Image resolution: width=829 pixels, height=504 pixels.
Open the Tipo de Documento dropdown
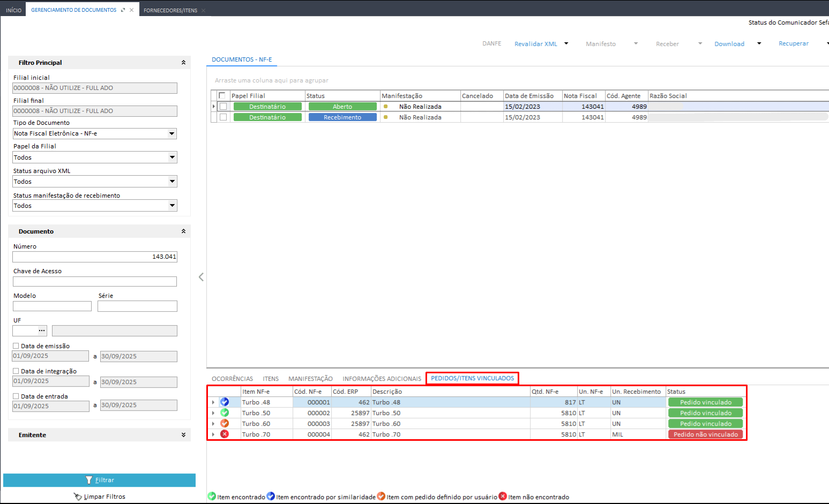tap(172, 134)
